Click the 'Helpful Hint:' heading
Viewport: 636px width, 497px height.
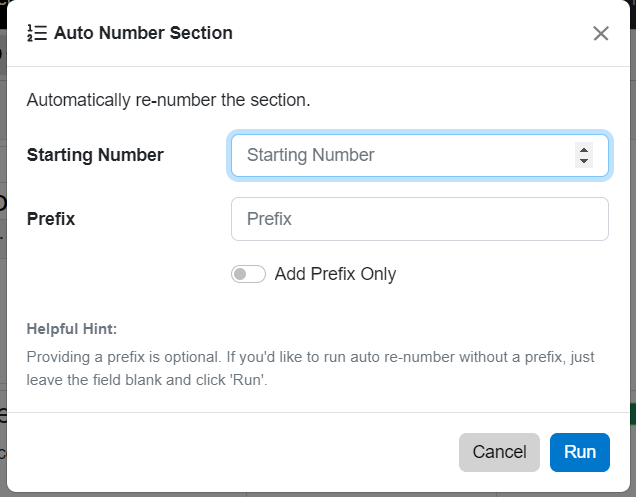[72, 328]
